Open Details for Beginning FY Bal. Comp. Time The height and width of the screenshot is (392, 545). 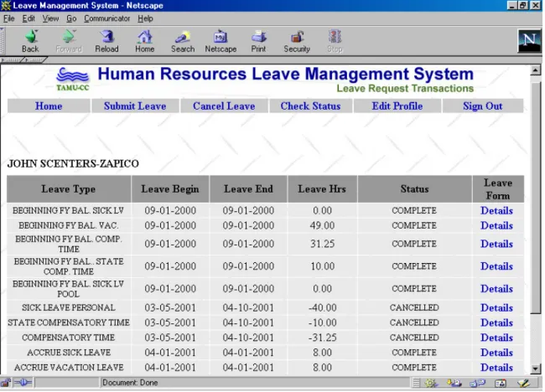click(496, 244)
